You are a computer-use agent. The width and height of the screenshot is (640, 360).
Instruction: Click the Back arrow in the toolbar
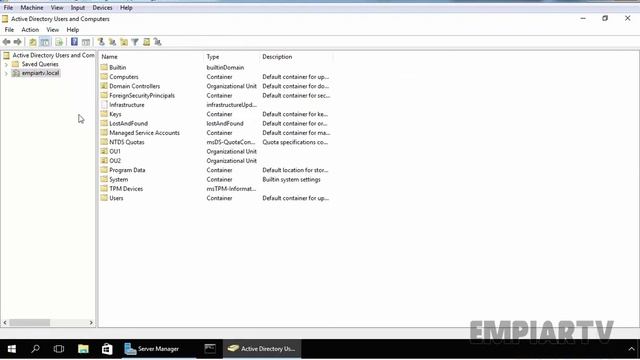tap(7, 42)
